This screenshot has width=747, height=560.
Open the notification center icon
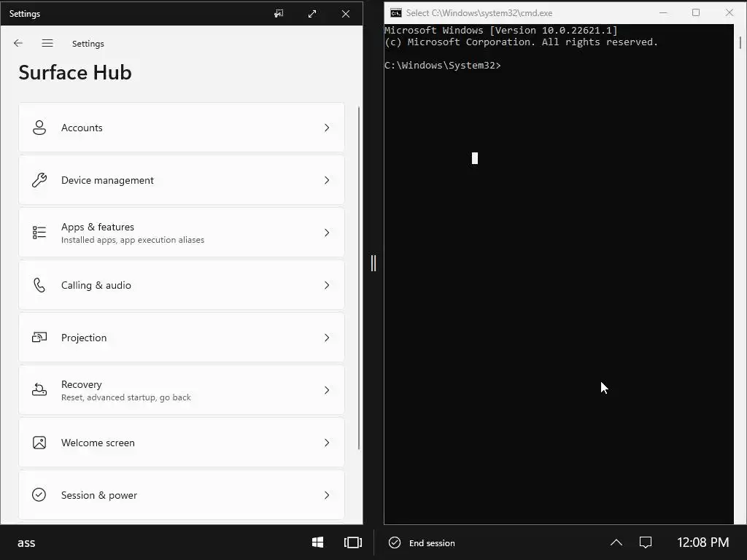click(x=646, y=542)
